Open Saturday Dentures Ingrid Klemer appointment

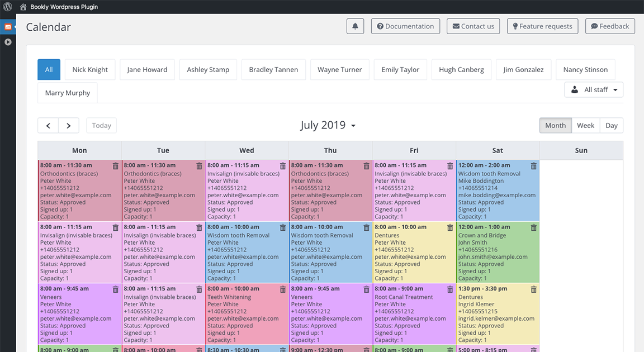click(498, 314)
